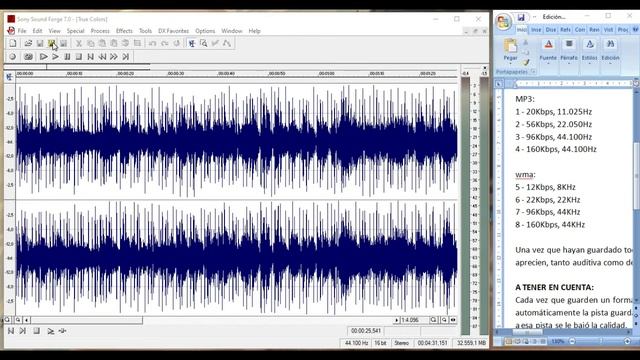
Task: Open the Edit menu in Sound Forge
Action: coord(38,31)
